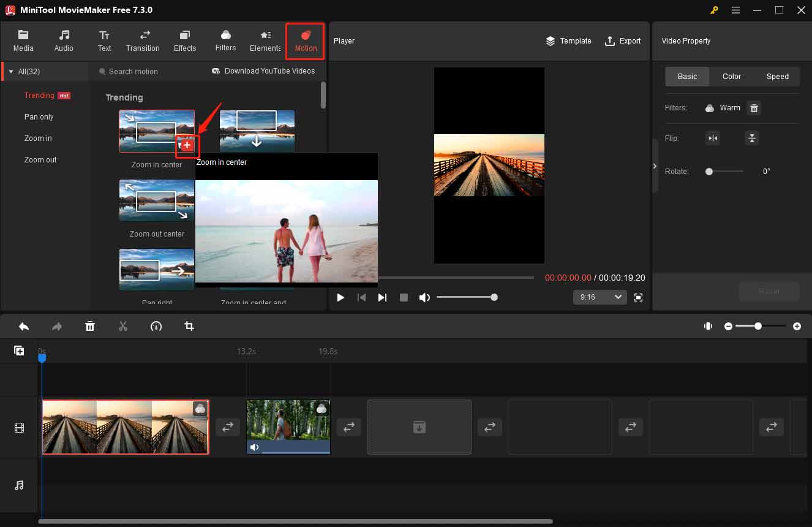Click the motion list scrollbar
Image resolution: width=812 pixels, height=527 pixels.
pos(323,95)
